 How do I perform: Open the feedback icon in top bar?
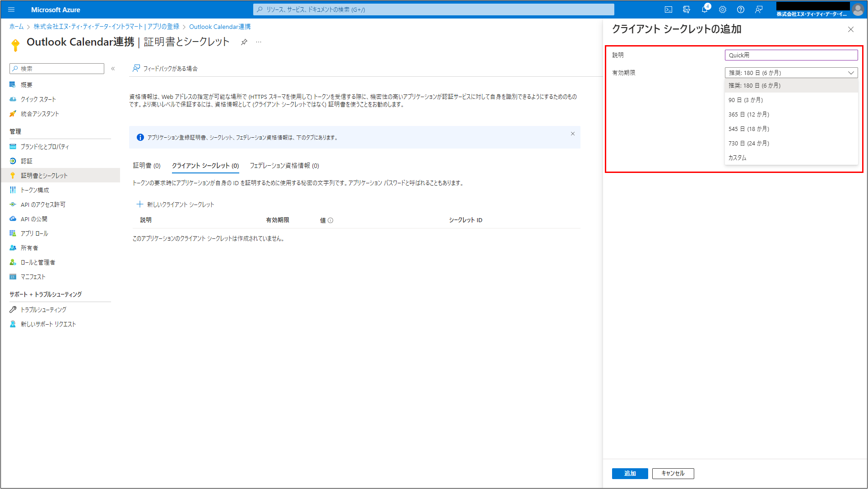(759, 9)
